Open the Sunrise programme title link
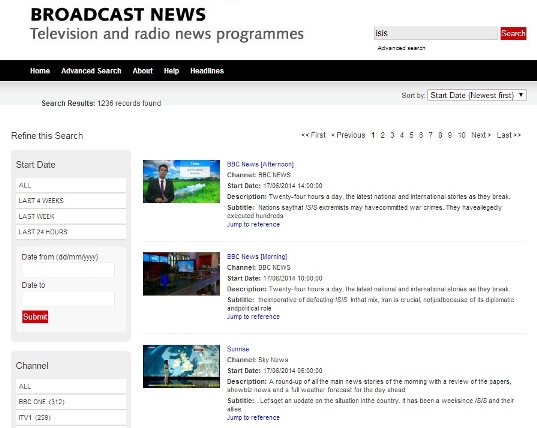Viewport: 537px width, 428px height. [238, 349]
